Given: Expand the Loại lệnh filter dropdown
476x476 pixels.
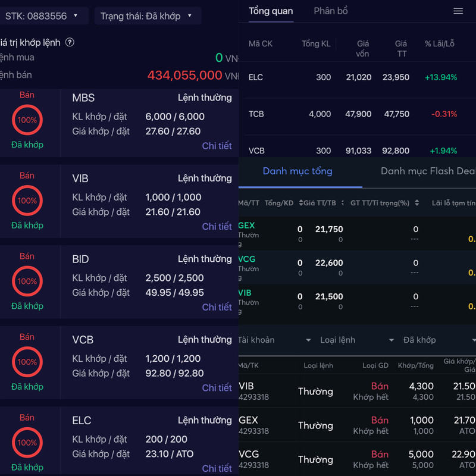Looking at the screenshot, I should pyautogui.click(x=357, y=340).
